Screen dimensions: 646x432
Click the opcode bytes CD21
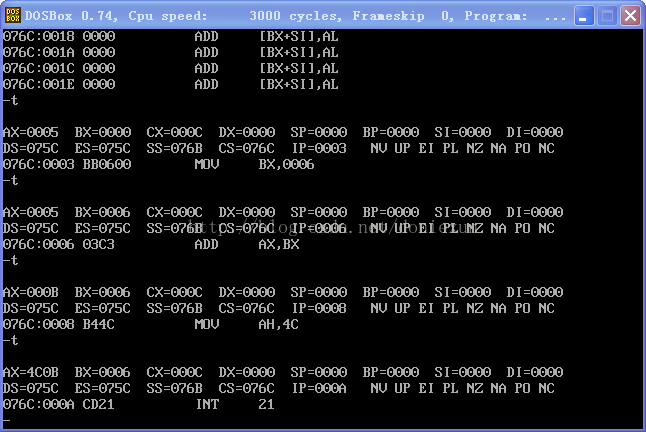pos(98,404)
